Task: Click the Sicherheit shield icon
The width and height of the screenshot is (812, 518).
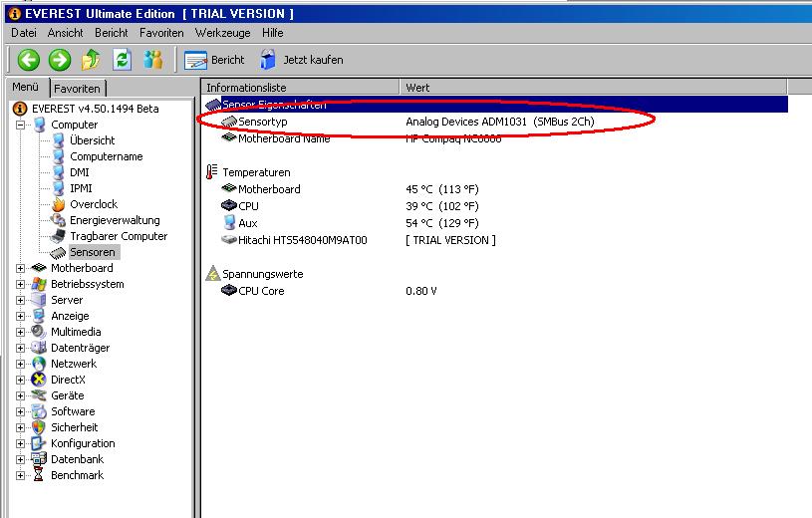Action: point(39,427)
